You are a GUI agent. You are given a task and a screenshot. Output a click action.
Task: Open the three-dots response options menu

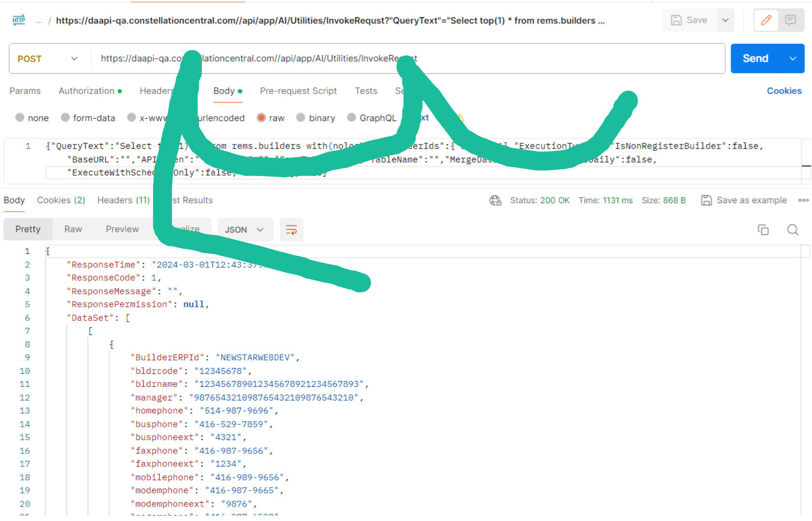click(x=803, y=200)
